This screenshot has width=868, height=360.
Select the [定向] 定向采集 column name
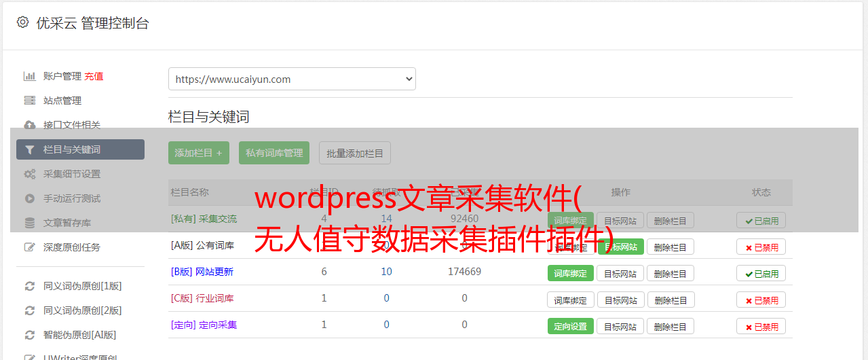click(x=204, y=325)
